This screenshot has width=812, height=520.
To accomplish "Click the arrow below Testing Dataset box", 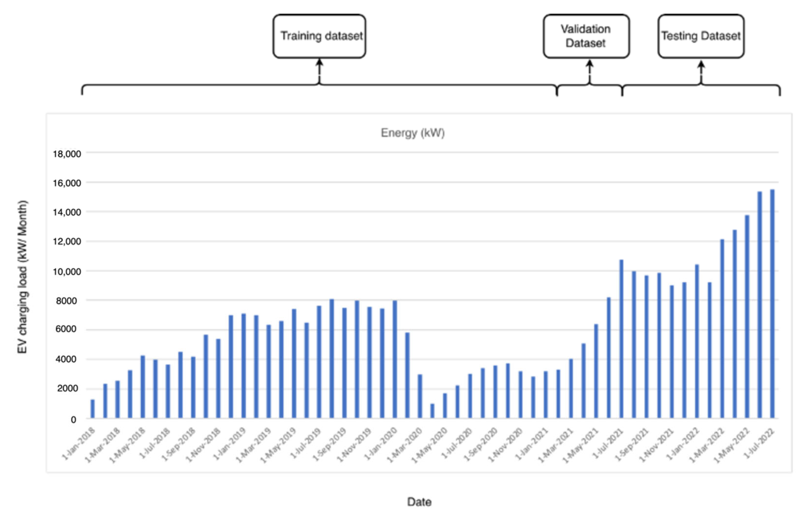I will (x=701, y=70).
